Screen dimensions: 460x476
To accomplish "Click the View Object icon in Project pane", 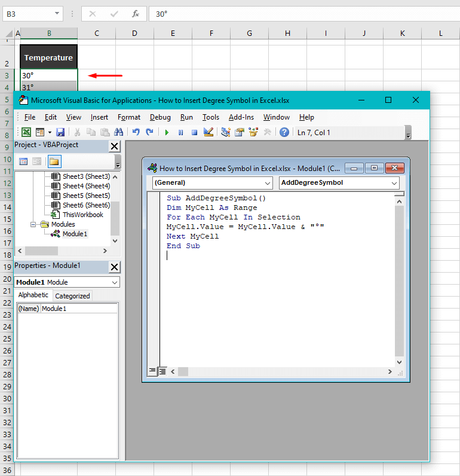I will 36,161.
